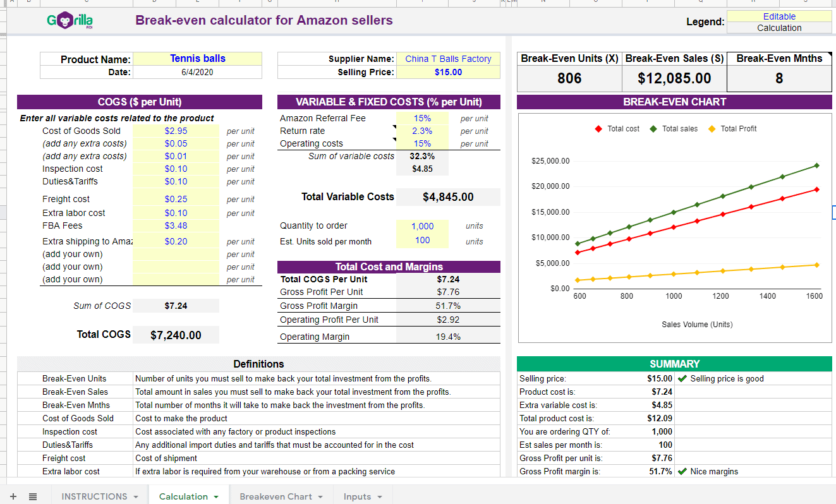Open the Breakeven Chart tab dropdown arrow
Screen dimensions: 836x504
[x=320, y=496]
